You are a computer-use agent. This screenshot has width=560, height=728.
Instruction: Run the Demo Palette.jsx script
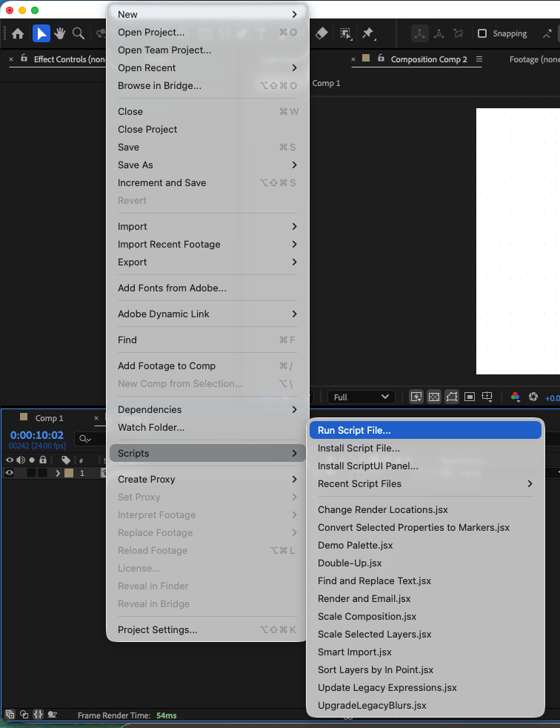click(425, 546)
